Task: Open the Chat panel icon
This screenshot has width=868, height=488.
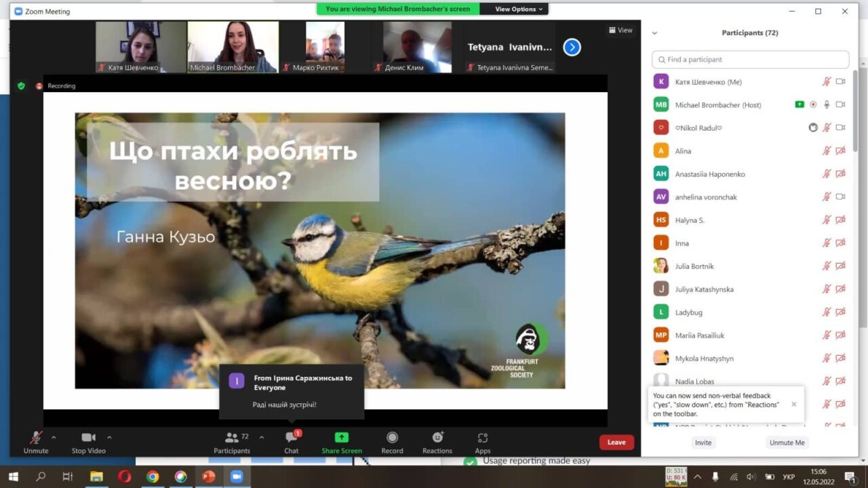Action: 292,438
